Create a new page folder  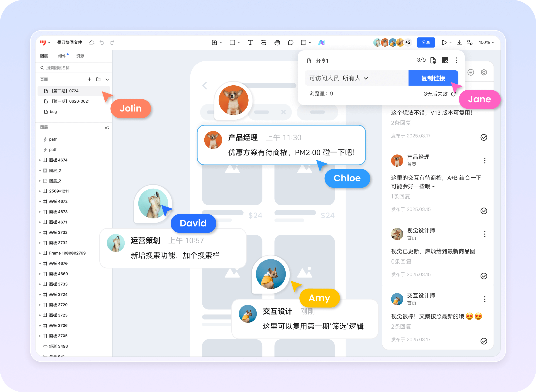tap(98, 79)
